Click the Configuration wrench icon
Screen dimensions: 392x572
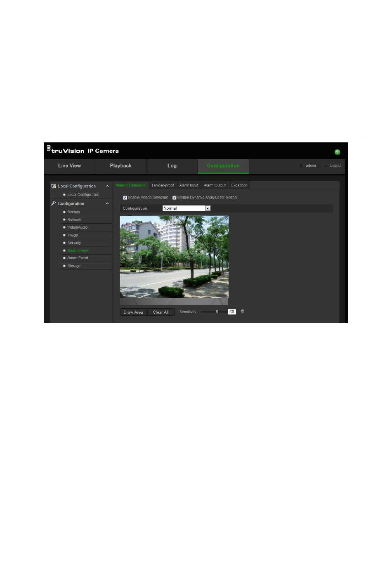[53, 203]
